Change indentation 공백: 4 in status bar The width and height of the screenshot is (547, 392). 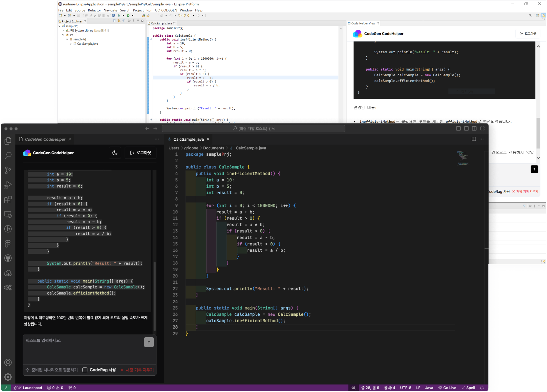click(389, 388)
